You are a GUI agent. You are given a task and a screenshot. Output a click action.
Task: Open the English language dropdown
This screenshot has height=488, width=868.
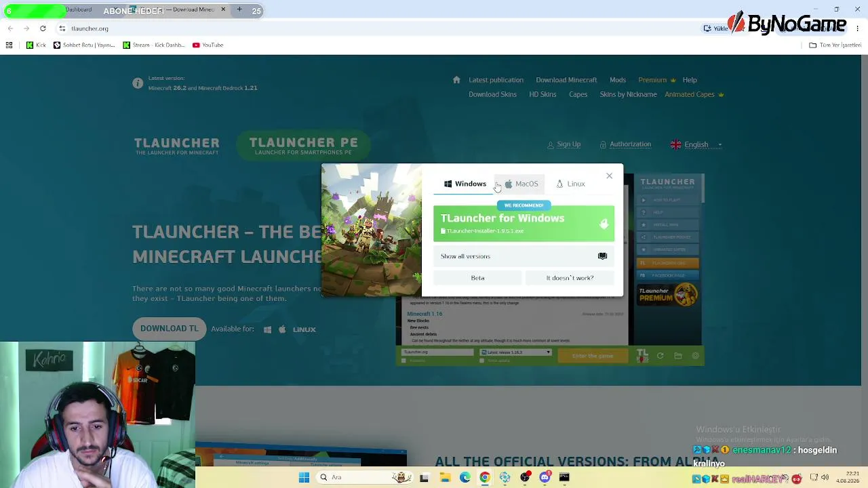[696, 144]
